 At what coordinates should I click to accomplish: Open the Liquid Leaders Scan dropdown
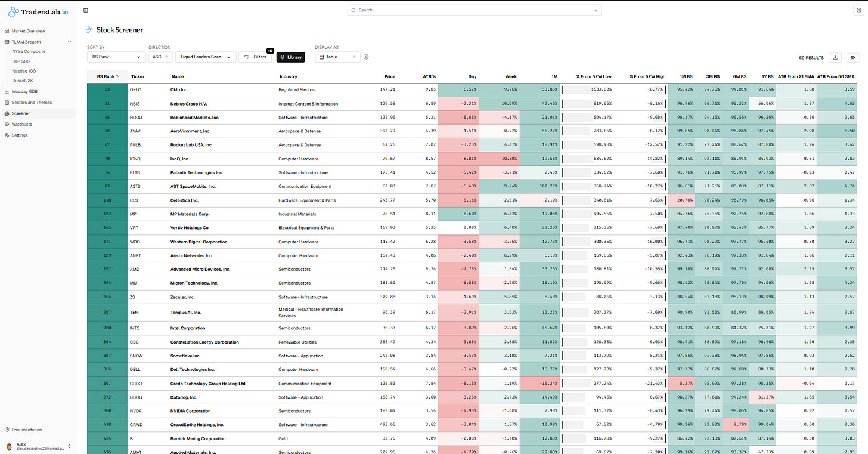[205, 57]
